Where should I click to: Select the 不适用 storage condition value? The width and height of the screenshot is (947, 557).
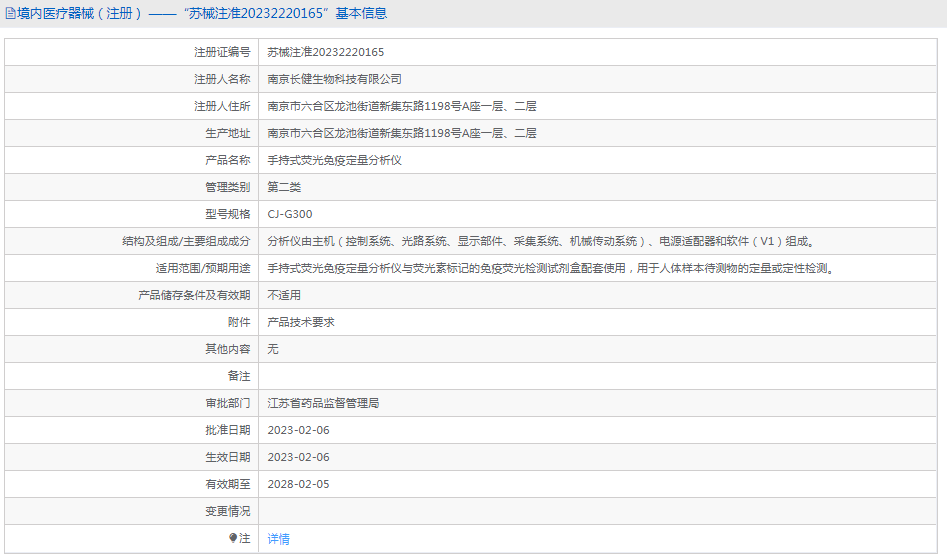[284, 295]
